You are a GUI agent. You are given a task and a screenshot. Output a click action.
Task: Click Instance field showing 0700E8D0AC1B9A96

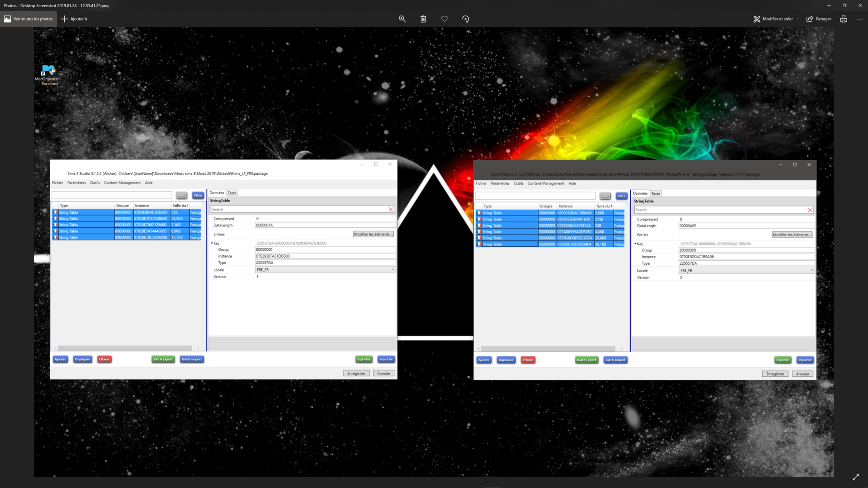(747, 257)
